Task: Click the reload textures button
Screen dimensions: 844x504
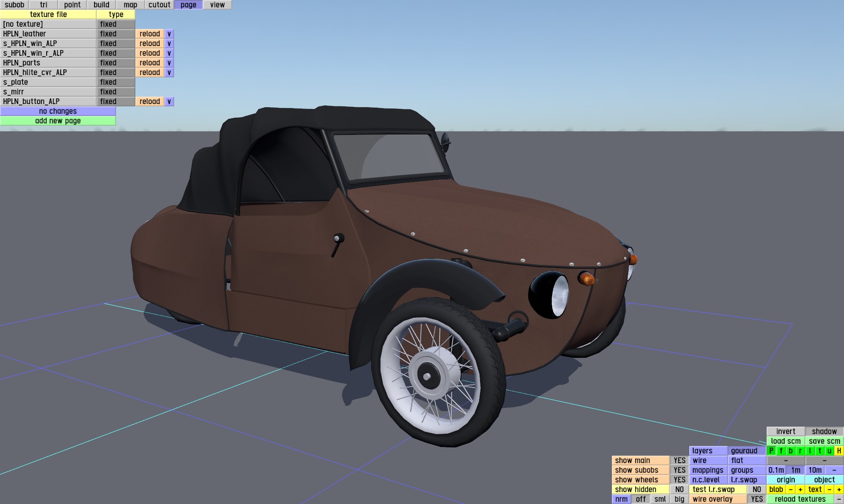Action: pyautogui.click(x=800, y=499)
